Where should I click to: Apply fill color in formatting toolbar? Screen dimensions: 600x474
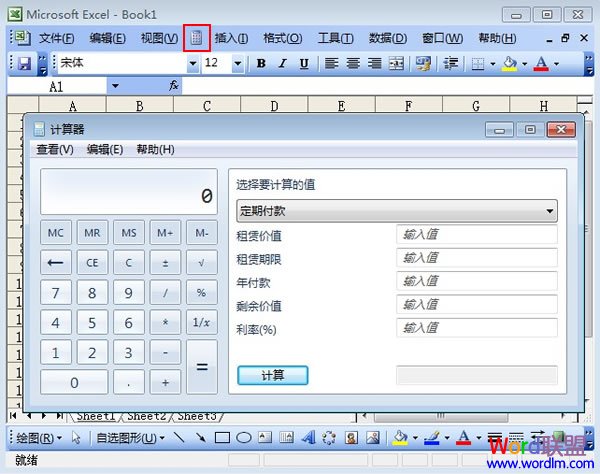point(509,64)
